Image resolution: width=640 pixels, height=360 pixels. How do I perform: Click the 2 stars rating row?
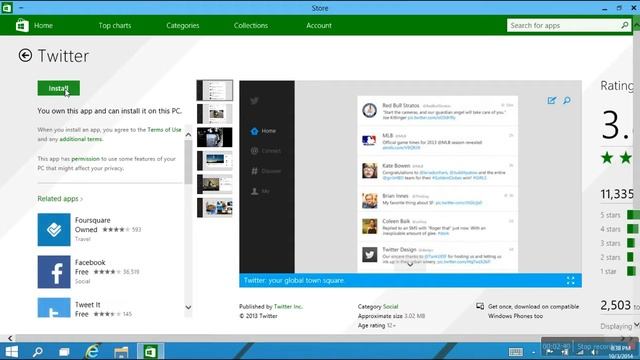(x=617, y=257)
